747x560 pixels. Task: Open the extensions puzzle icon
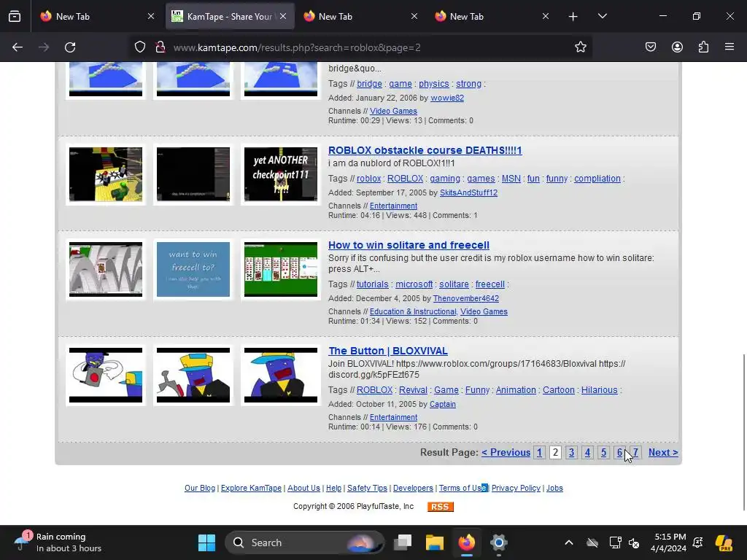tap(703, 47)
